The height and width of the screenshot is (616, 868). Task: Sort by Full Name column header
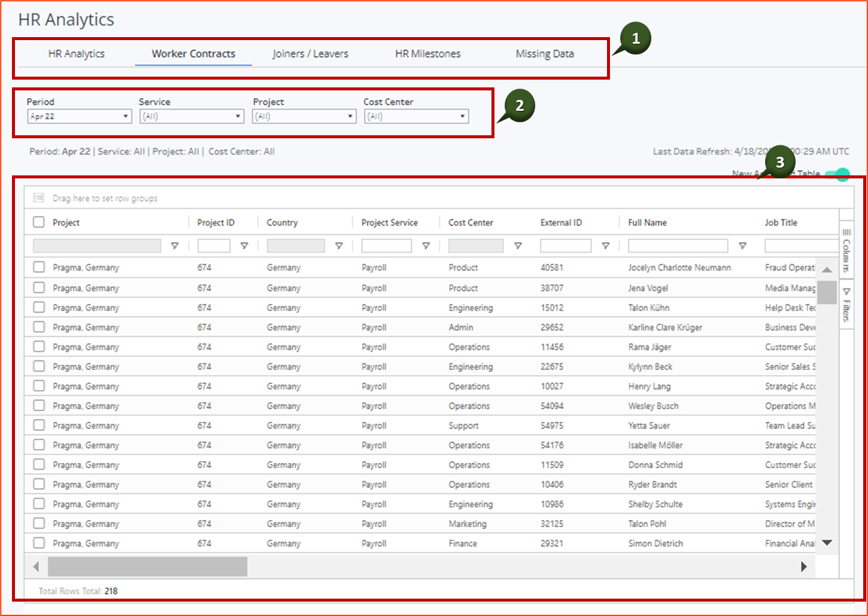point(647,223)
